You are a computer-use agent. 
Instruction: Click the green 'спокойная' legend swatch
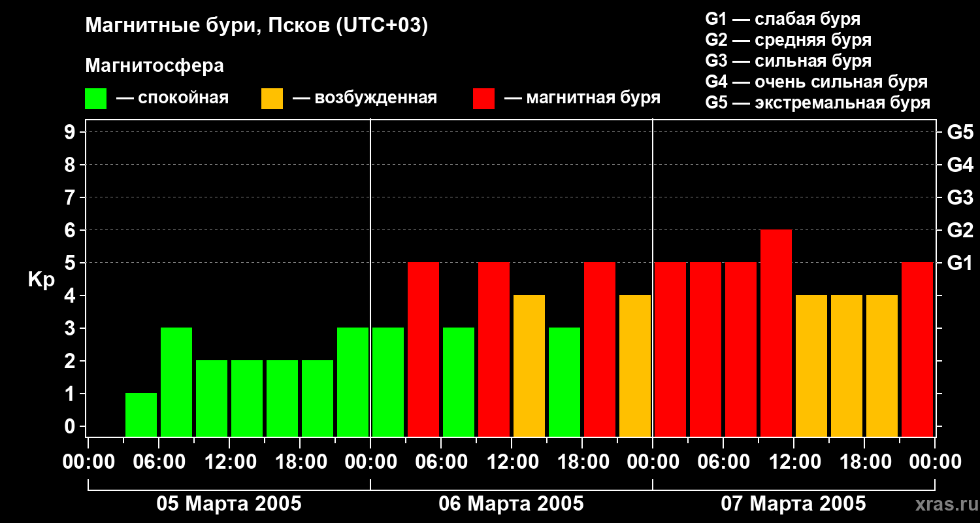[x=95, y=99]
